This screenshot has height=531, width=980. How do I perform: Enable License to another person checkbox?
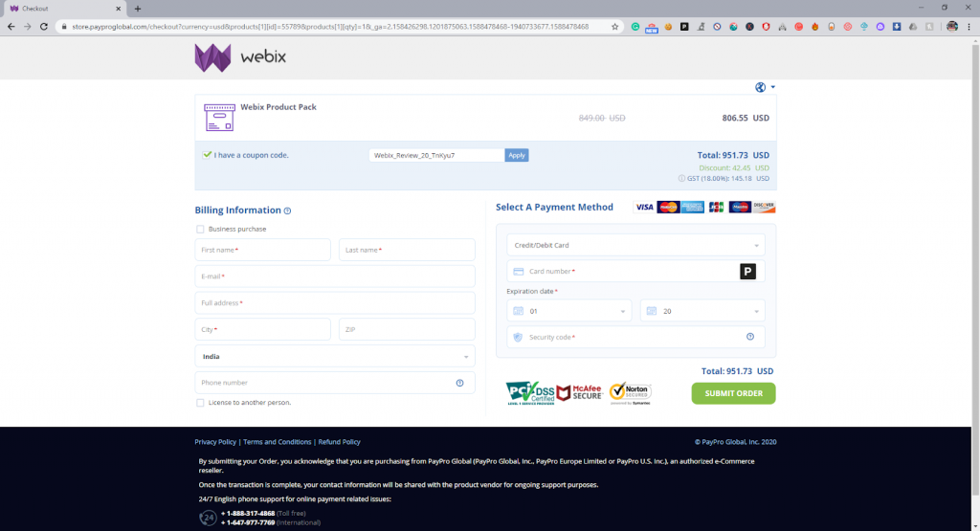200,403
